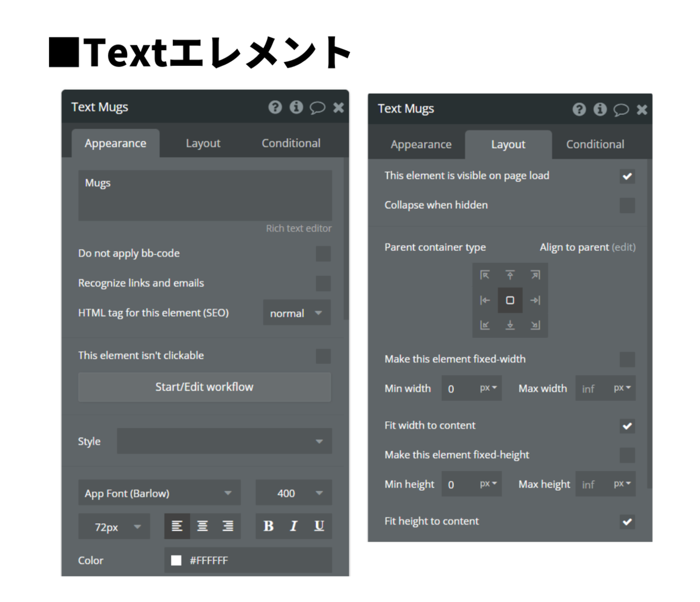Click the white color swatch
The image size is (700, 602).
click(176, 561)
